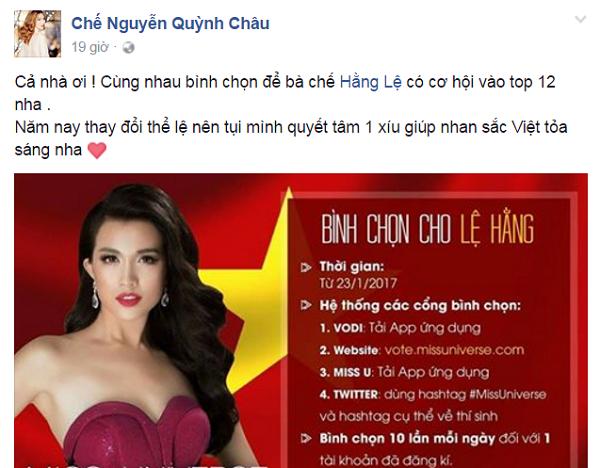Click the pink heart emoji

[97, 150]
